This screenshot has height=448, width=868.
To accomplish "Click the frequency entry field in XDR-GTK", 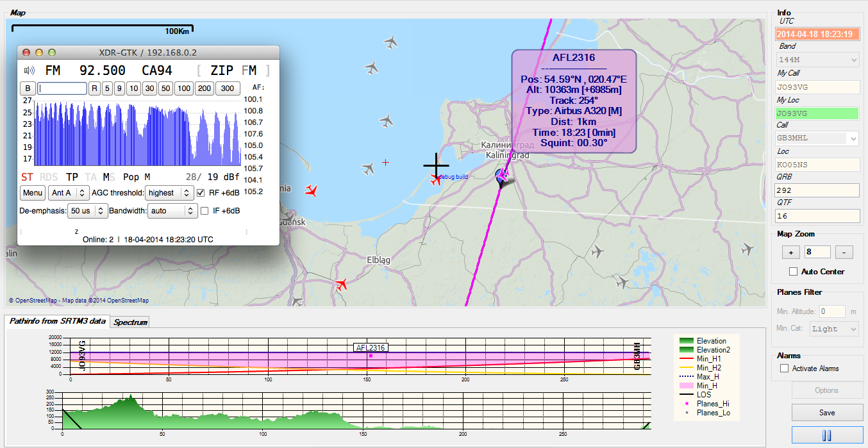I will point(62,88).
